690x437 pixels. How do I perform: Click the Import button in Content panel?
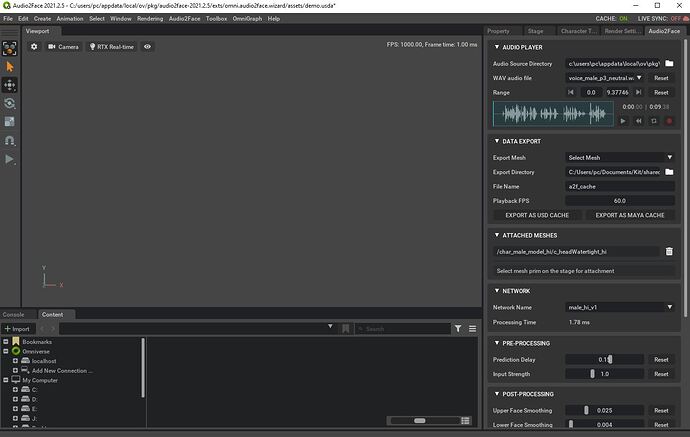pos(17,329)
